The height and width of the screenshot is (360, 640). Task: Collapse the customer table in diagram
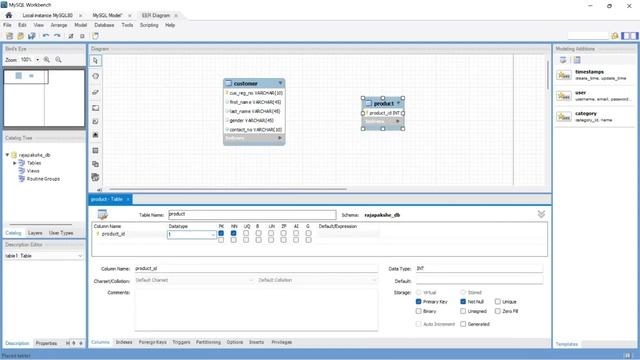(x=280, y=83)
